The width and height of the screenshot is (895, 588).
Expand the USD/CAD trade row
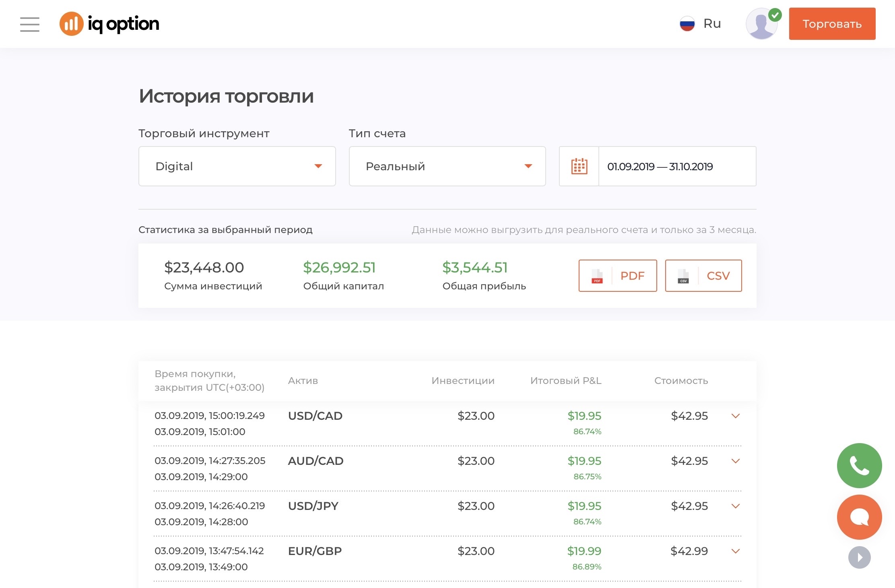click(x=736, y=416)
